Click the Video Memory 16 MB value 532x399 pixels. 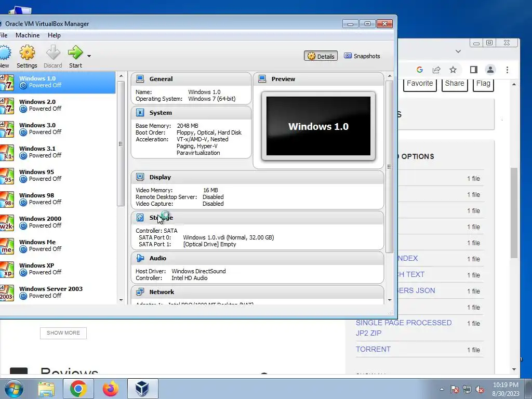click(210, 190)
